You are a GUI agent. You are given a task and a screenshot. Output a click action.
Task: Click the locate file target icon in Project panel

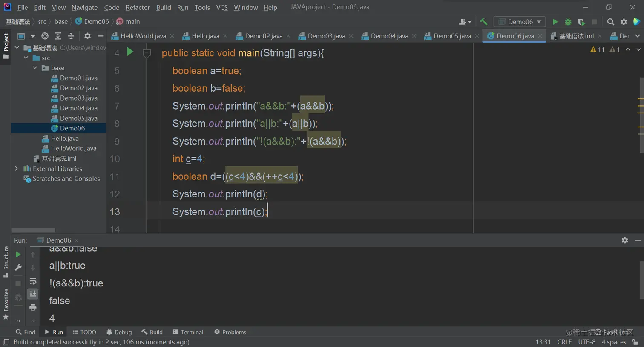(x=45, y=36)
